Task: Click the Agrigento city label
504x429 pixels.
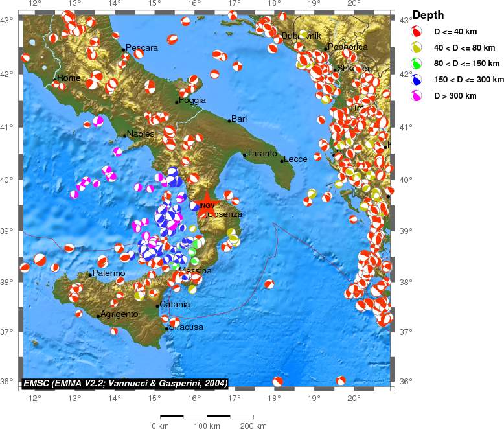Action: tap(119, 314)
